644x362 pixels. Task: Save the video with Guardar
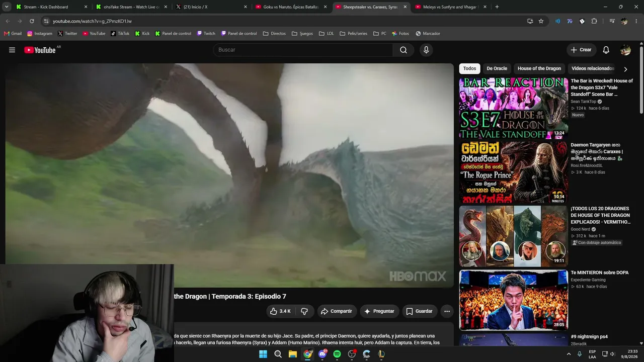click(419, 311)
